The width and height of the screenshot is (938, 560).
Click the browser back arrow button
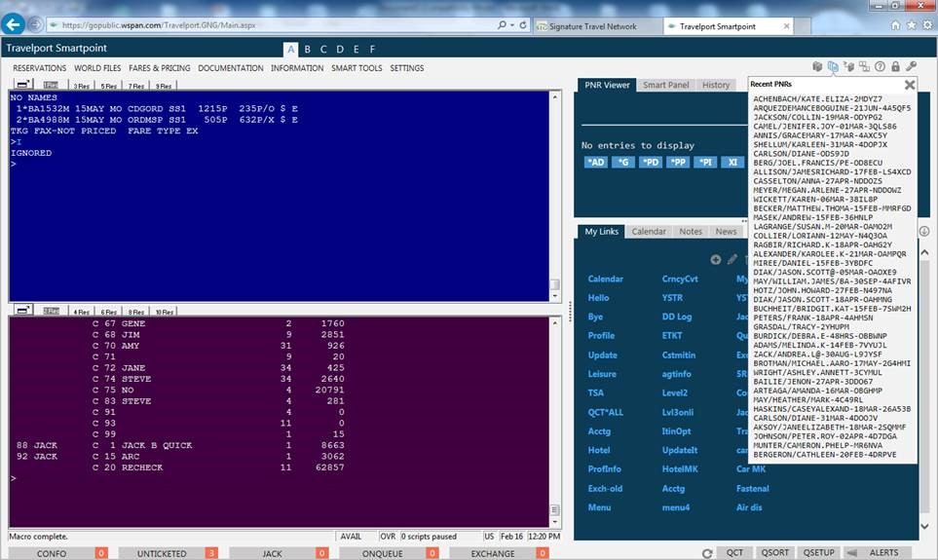click(x=14, y=24)
